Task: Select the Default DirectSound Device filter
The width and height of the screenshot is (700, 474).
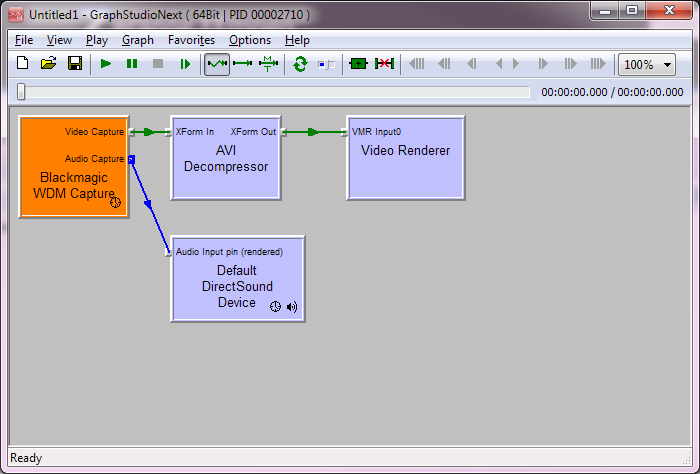Action: pyautogui.click(x=238, y=279)
